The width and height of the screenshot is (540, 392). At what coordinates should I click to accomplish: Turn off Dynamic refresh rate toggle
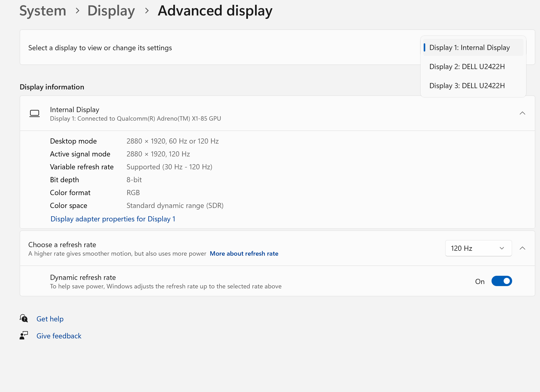[x=501, y=281]
